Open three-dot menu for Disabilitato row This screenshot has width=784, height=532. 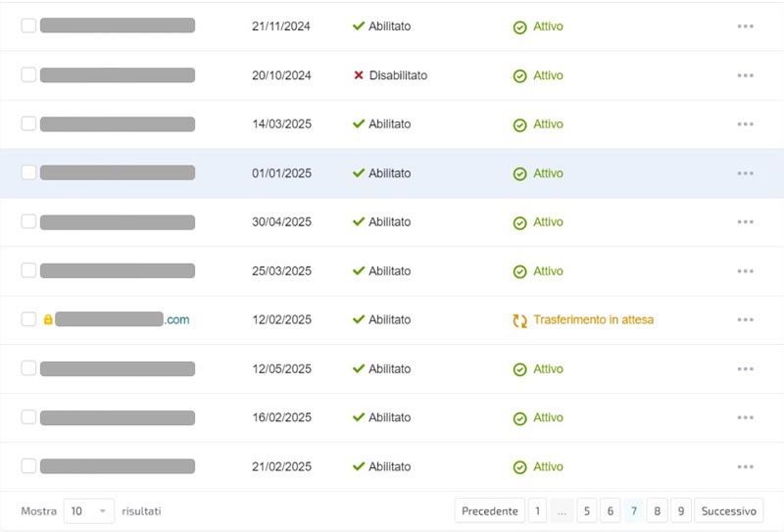[x=745, y=75]
